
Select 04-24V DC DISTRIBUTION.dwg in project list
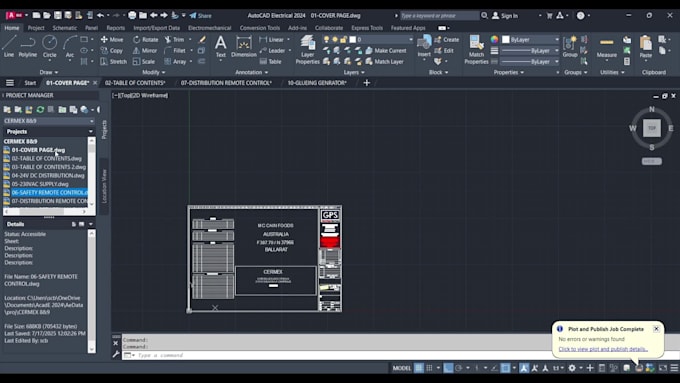click(48, 176)
